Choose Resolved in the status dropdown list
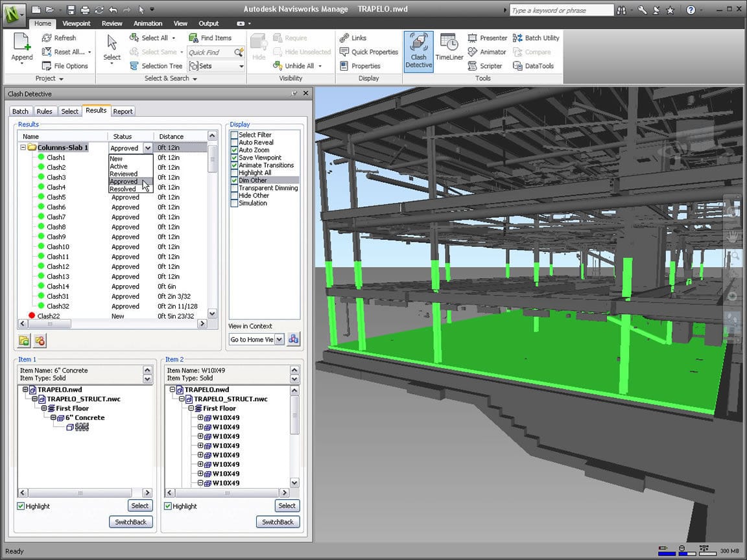 point(123,189)
